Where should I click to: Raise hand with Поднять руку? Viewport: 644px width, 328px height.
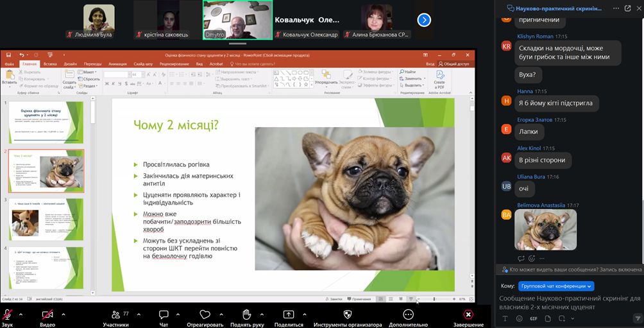click(x=247, y=315)
